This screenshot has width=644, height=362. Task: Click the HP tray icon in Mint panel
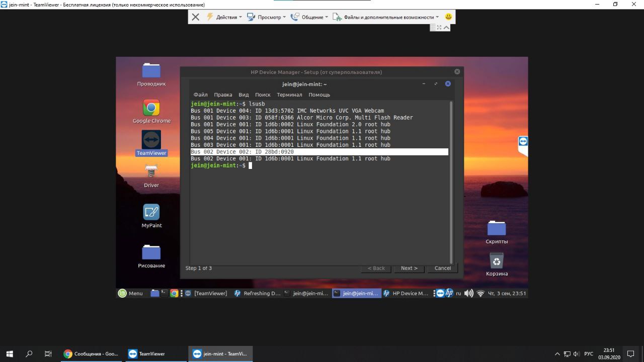[x=449, y=293]
